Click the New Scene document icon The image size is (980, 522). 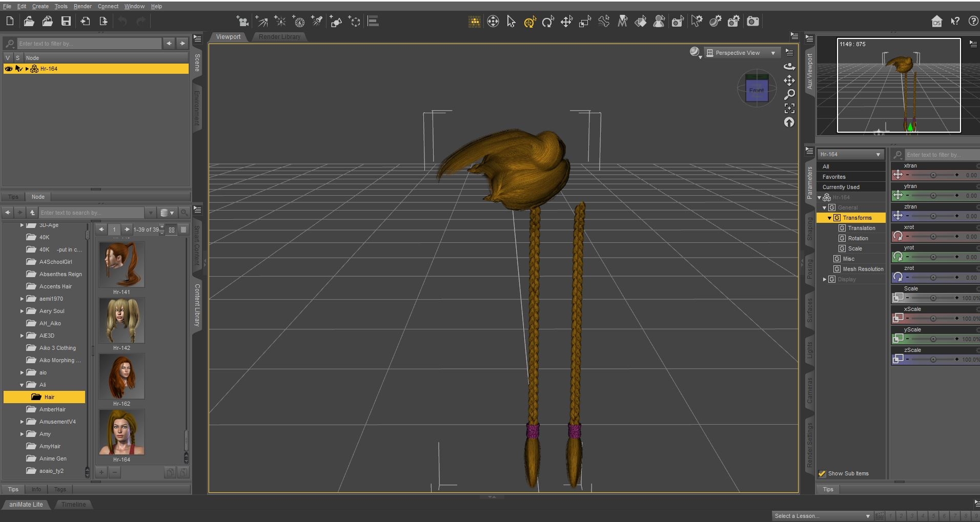[10, 21]
